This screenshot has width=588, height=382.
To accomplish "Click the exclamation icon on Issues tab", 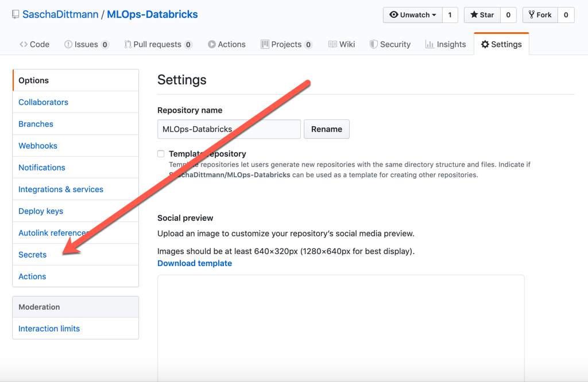I will [68, 44].
